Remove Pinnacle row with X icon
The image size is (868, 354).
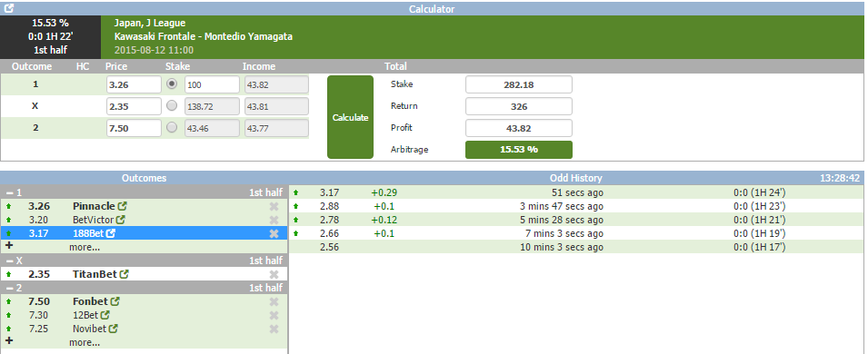tap(274, 206)
